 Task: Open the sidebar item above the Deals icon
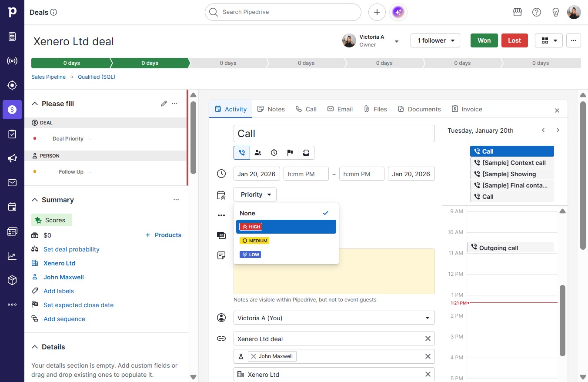[12, 85]
